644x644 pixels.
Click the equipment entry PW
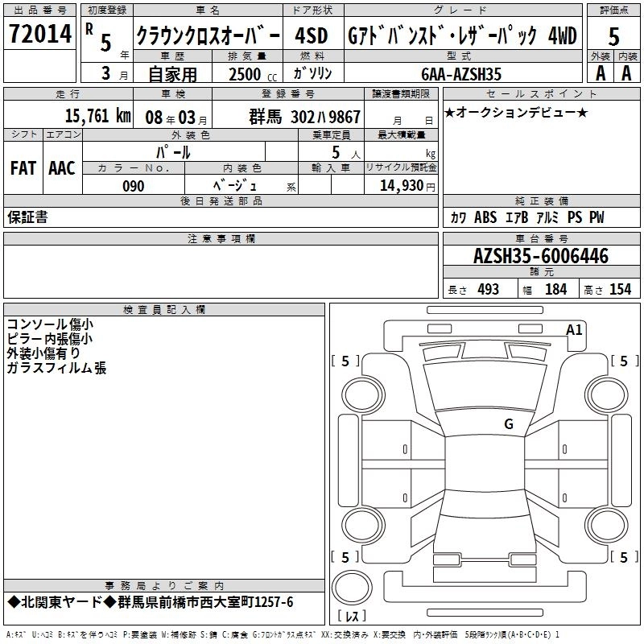click(597, 217)
